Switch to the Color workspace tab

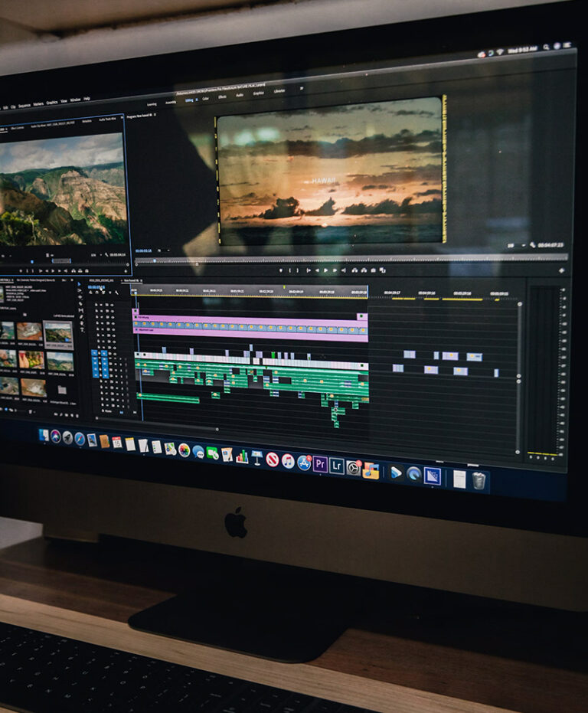pos(205,98)
